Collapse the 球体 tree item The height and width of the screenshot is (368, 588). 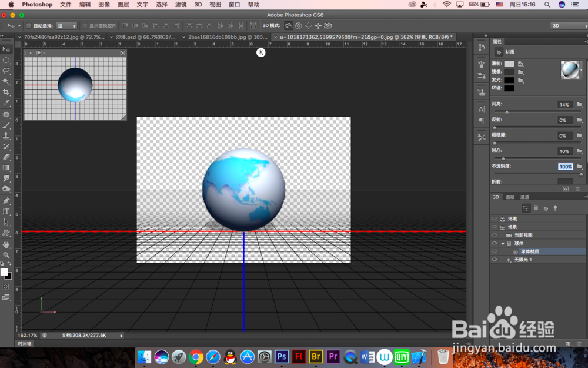pyautogui.click(x=503, y=243)
